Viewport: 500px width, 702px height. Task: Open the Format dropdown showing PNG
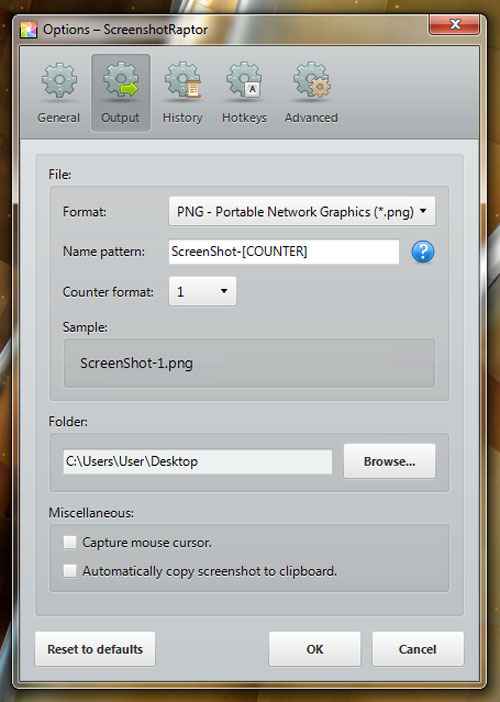pyautogui.click(x=302, y=211)
